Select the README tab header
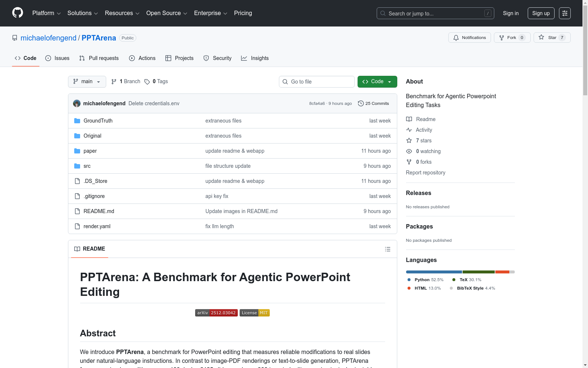The image size is (588, 368). pos(90,249)
